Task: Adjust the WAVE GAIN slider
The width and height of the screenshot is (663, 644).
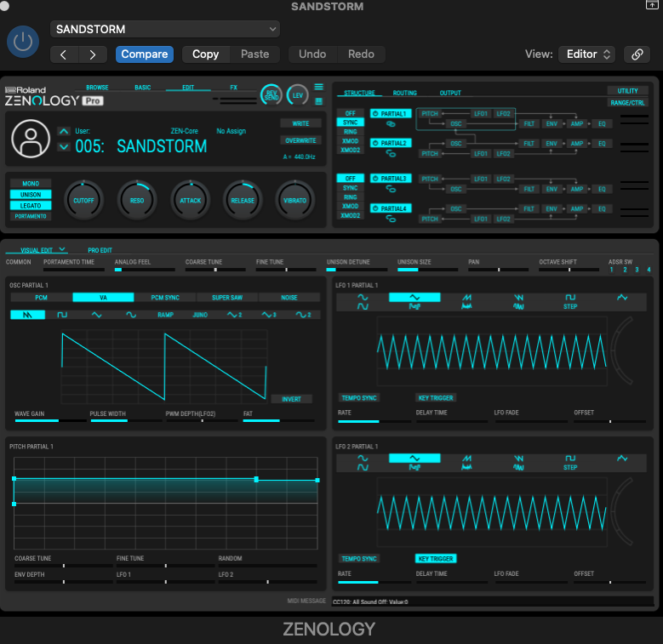Action: pos(50,420)
